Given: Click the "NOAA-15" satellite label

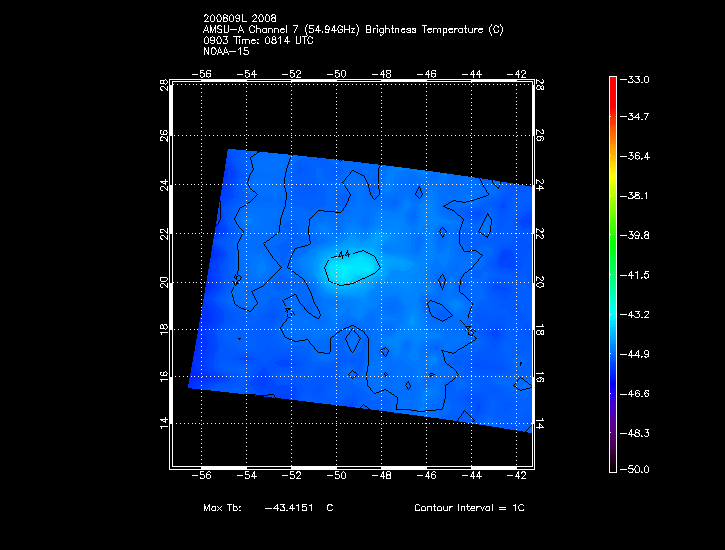Looking at the screenshot, I should (224, 50).
